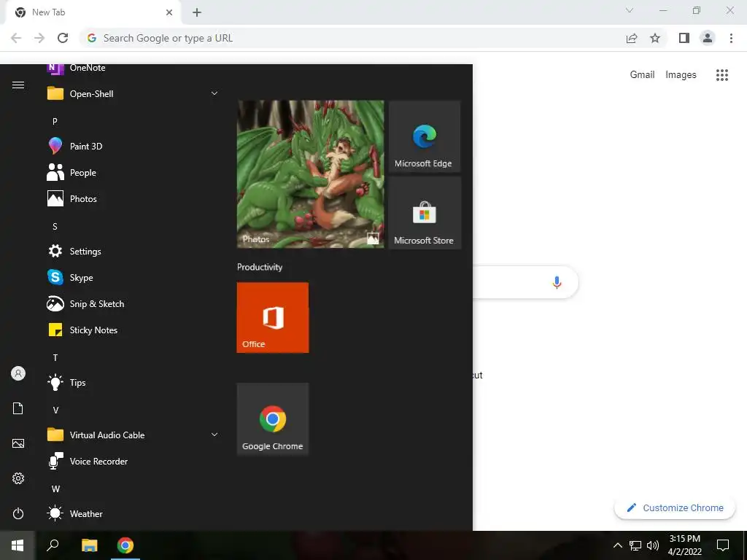Open the Google apps grid
This screenshot has height=560, width=747.
(722, 75)
